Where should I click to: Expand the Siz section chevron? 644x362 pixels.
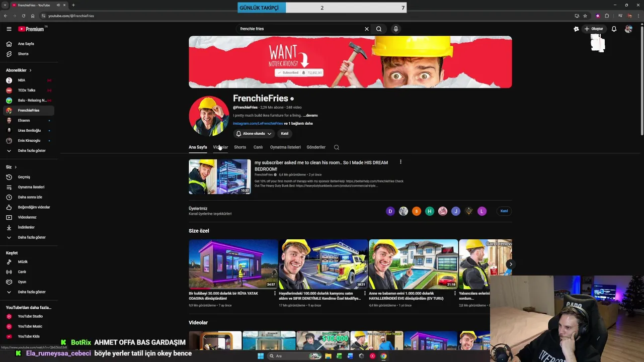(16, 167)
